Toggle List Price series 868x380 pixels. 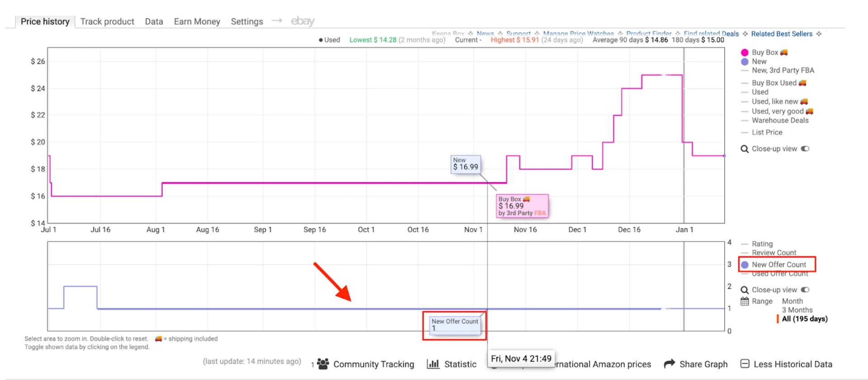click(x=767, y=132)
